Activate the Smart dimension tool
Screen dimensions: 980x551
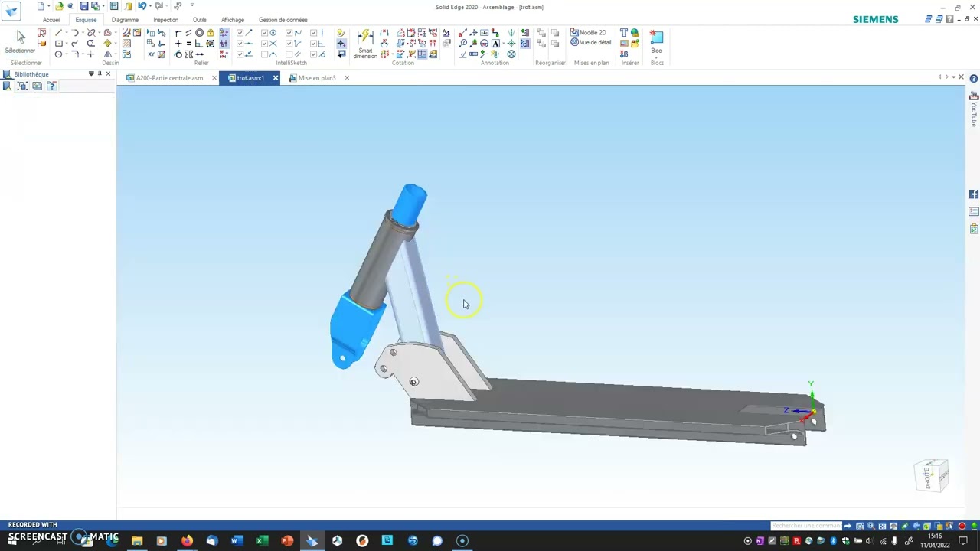coord(365,44)
